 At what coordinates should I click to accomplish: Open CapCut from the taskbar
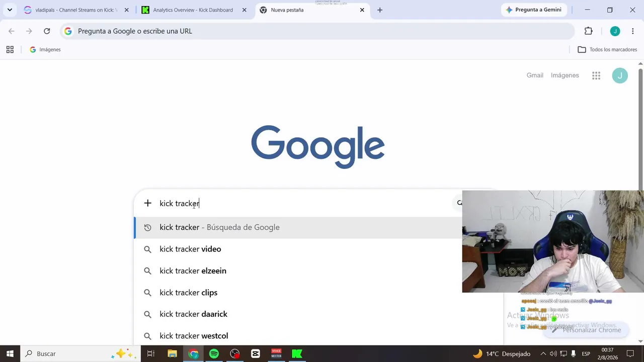pyautogui.click(x=256, y=354)
